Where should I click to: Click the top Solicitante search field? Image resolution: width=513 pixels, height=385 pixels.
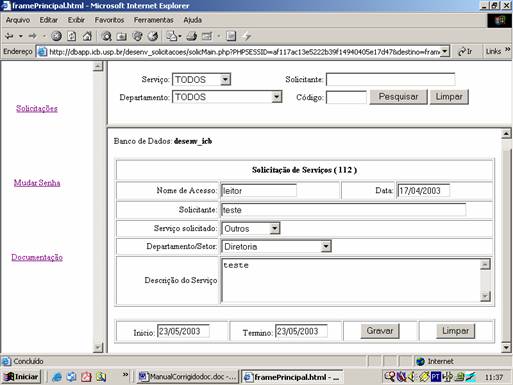390,79
